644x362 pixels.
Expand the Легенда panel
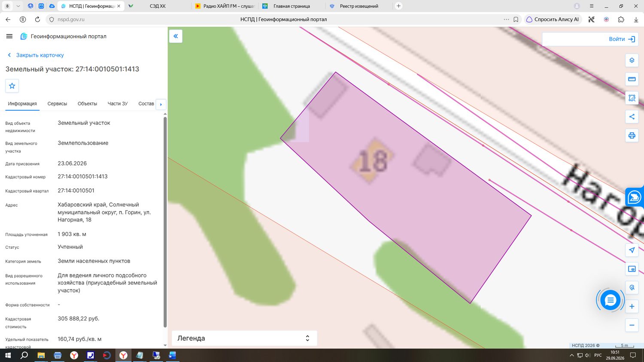244,338
